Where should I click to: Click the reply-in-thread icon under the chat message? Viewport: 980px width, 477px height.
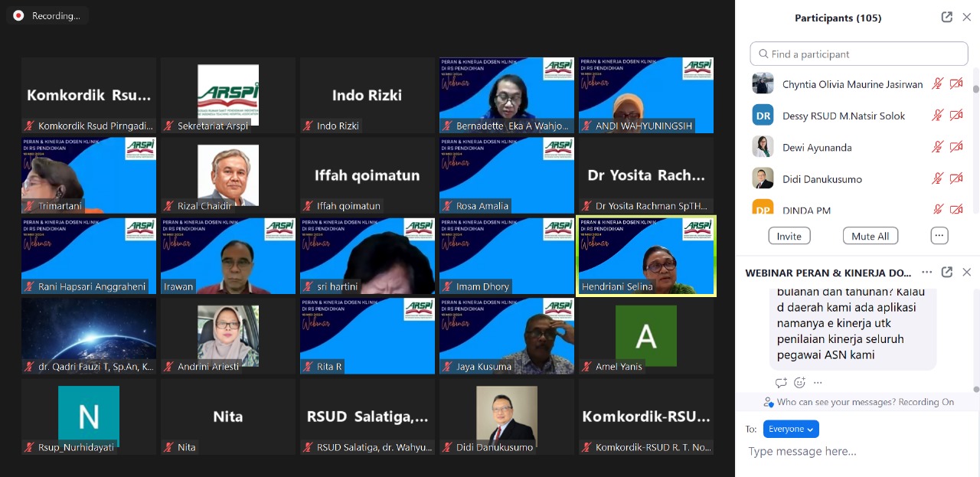tap(781, 383)
